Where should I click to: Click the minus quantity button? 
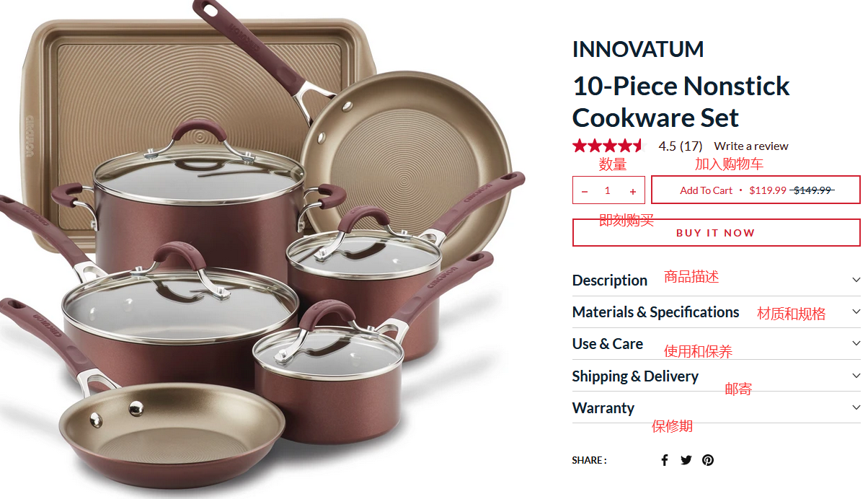[585, 191]
